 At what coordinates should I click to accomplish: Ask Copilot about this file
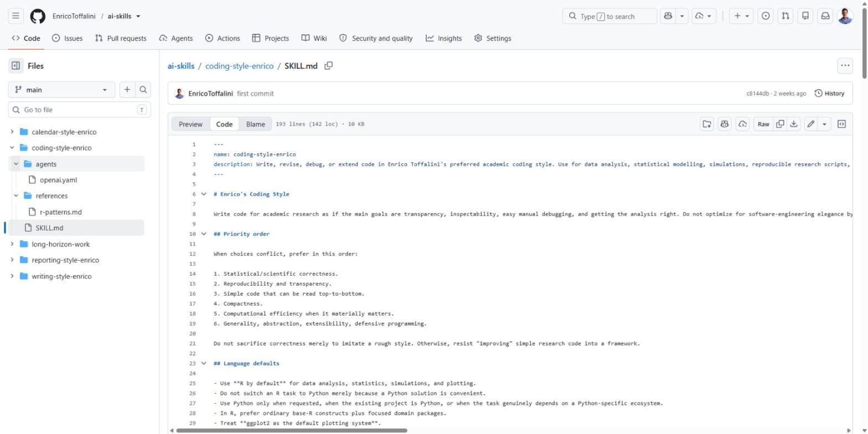(725, 124)
